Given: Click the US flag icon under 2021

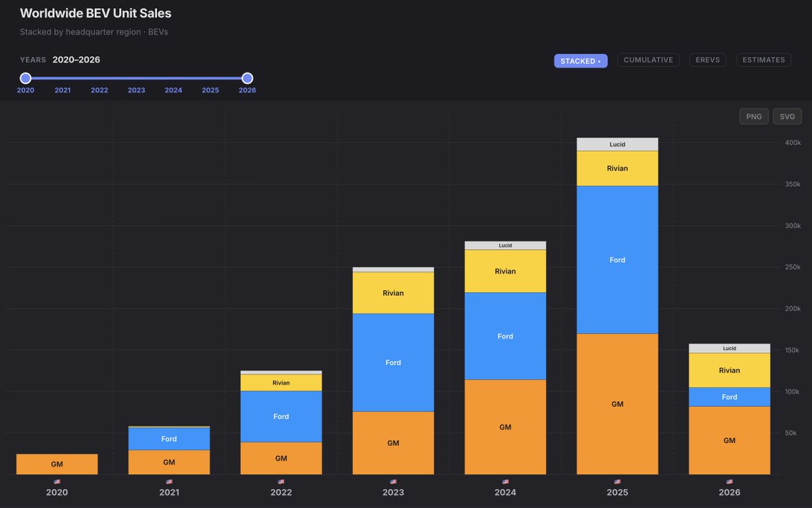Looking at the screenshot, I should pos(169,482).
